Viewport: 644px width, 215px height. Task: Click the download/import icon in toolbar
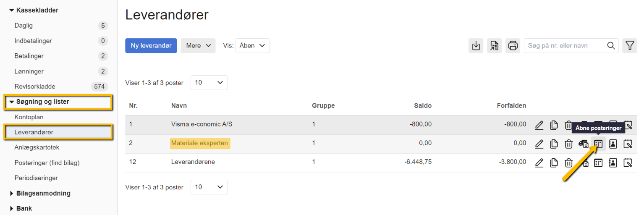(476, 46)
